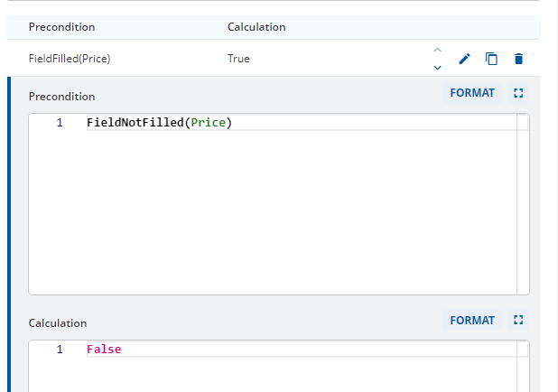Format the Calculation code

pyautogui.click(x=472, y=320)
